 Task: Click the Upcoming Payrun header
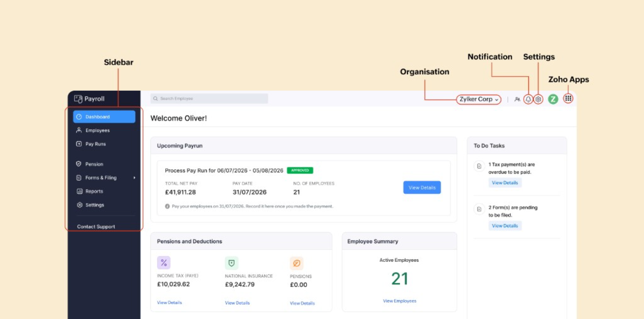click(x=180, y=146)
